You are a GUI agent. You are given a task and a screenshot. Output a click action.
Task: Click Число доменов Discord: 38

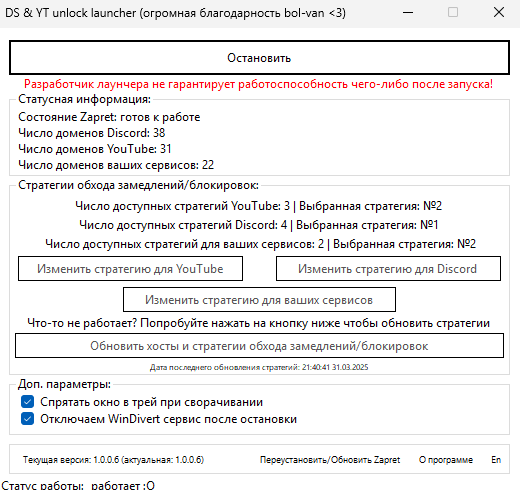92,133
